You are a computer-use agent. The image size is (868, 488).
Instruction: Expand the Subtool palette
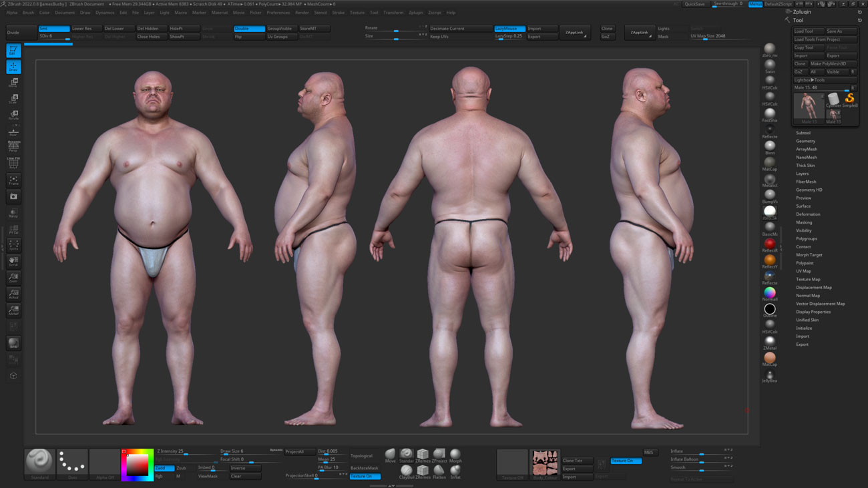pyautogui.click(x=805, y=133)
